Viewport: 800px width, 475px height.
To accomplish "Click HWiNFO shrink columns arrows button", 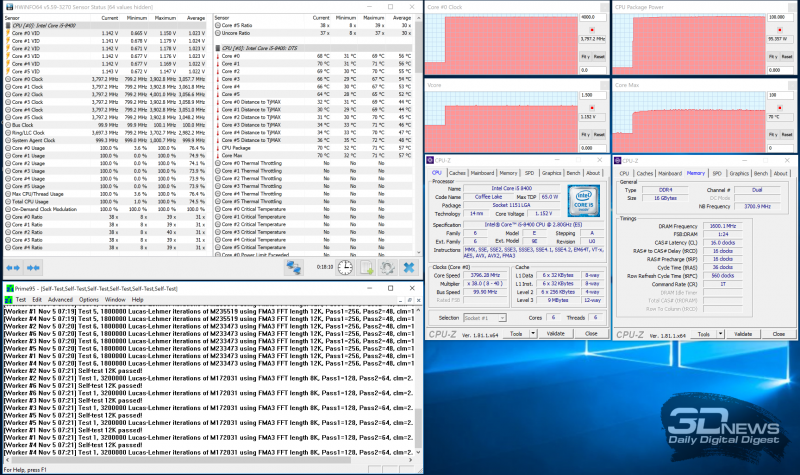I will click(33, 267).
